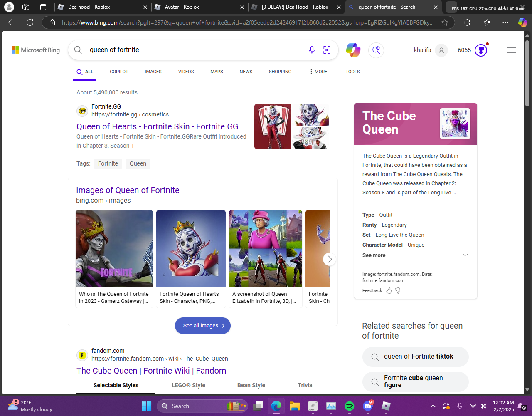
Task: Switch to the NEWS search tab
Action: click(x=246, y=72)
